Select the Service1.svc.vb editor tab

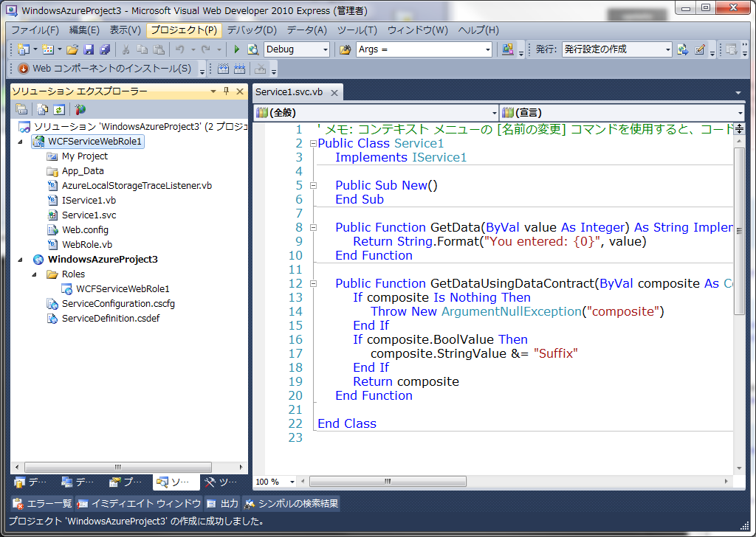pos(289,92)
